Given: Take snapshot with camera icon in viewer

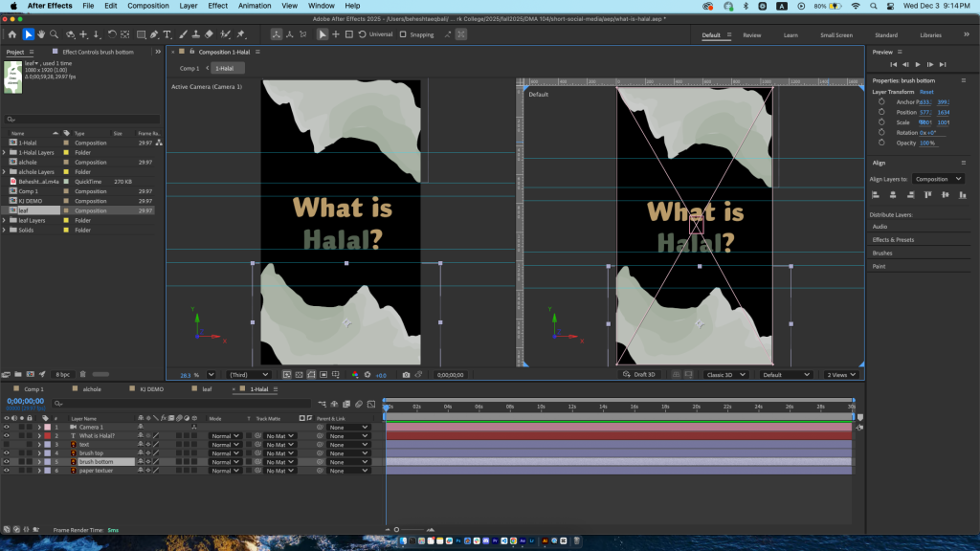Looking at the screenshot, I should click(406, 375).
